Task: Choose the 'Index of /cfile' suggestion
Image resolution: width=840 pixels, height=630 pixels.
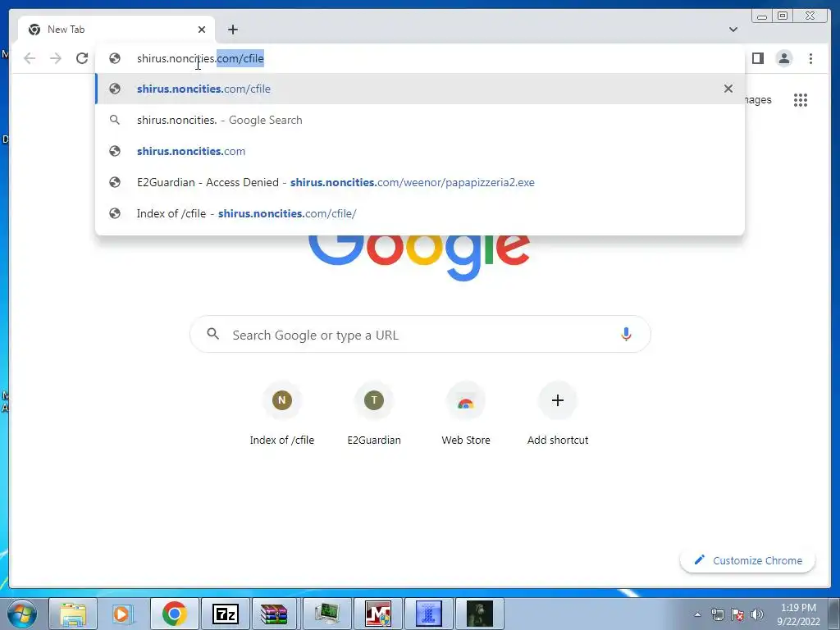Action: [x=419, y=213]
